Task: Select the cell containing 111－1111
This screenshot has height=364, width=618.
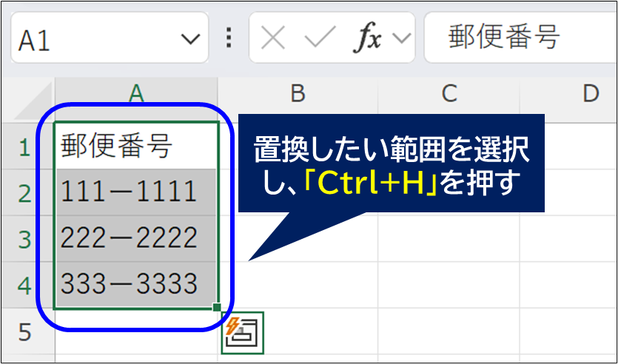Action: tap(135, 192)
